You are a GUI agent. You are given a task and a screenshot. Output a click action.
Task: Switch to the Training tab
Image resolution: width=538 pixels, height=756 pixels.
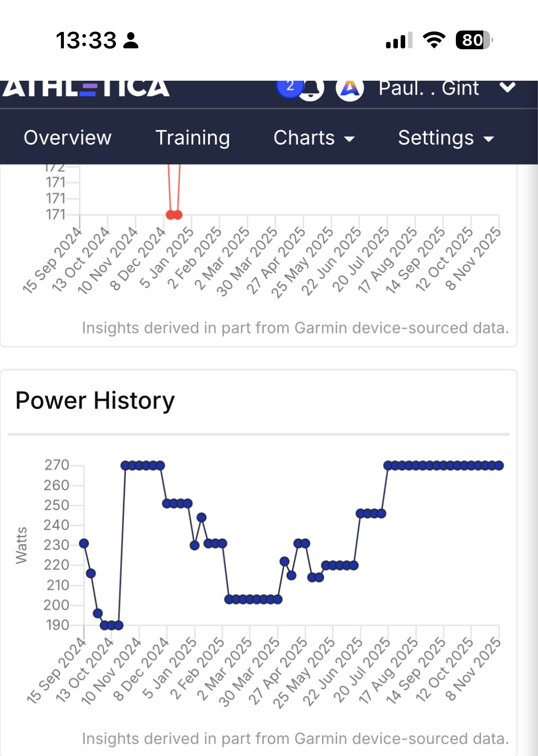[193, 138]
